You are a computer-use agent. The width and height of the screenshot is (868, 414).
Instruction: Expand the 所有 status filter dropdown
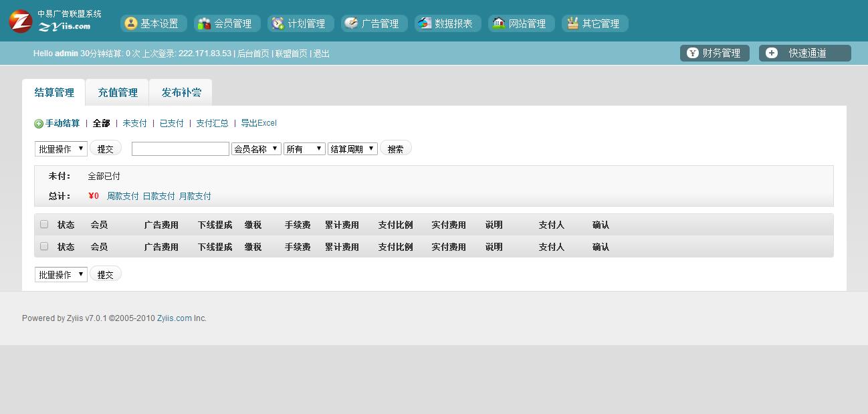(x=304, y=148)
